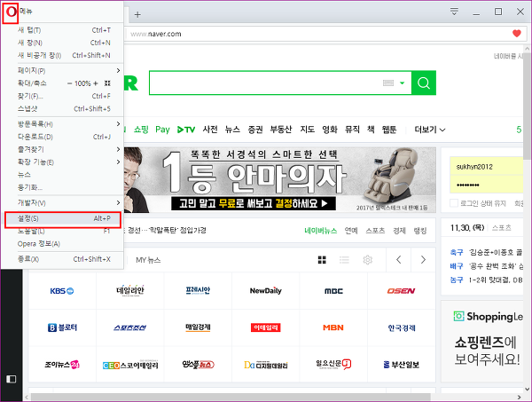Choose 새 창(N) from the menu

pos(62,43)
